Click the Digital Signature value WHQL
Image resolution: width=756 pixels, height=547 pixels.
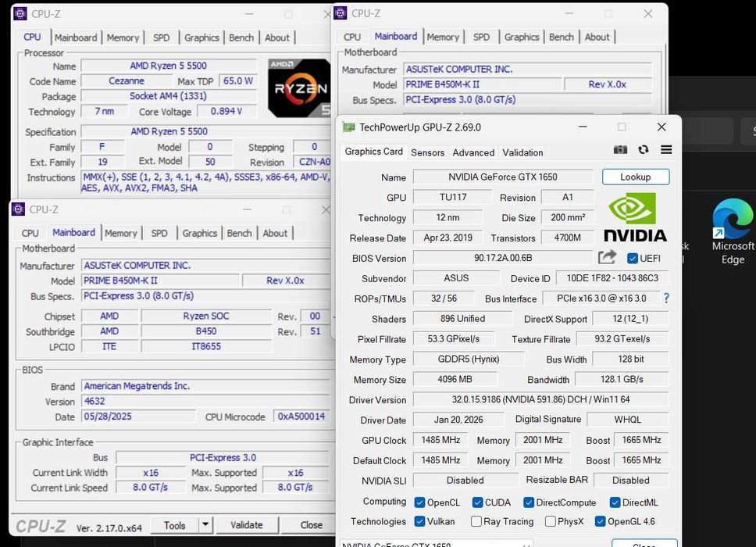click(x=628, y=420)
